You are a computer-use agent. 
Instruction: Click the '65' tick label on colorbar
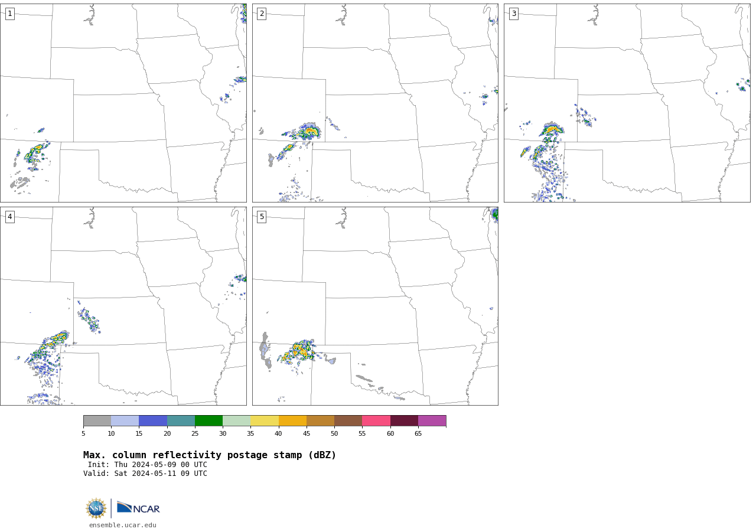418,434
